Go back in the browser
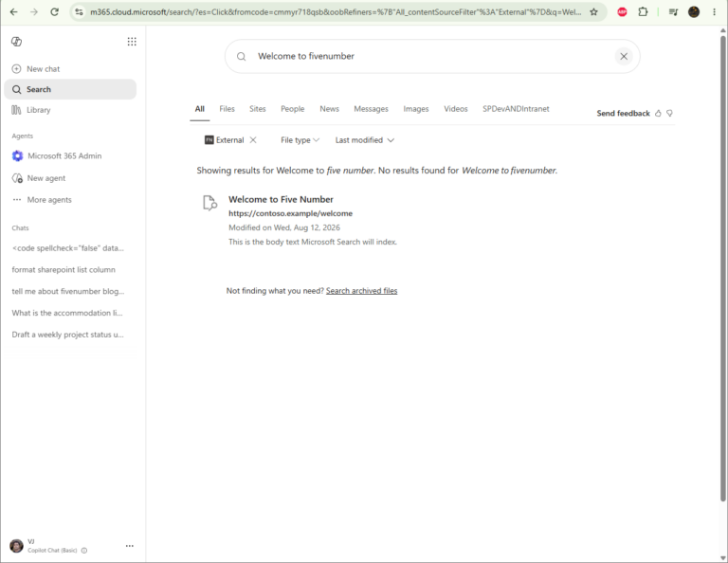 [x=14, y=12]
